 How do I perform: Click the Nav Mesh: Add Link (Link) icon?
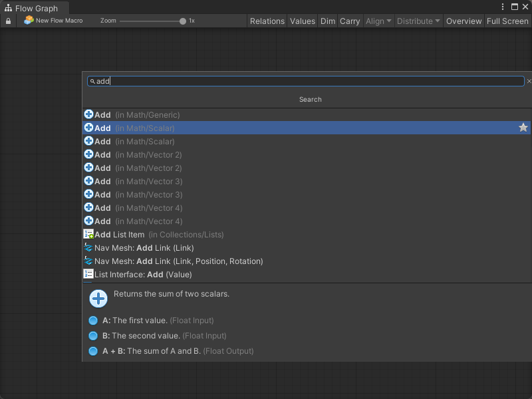click(x=88, y=247)
